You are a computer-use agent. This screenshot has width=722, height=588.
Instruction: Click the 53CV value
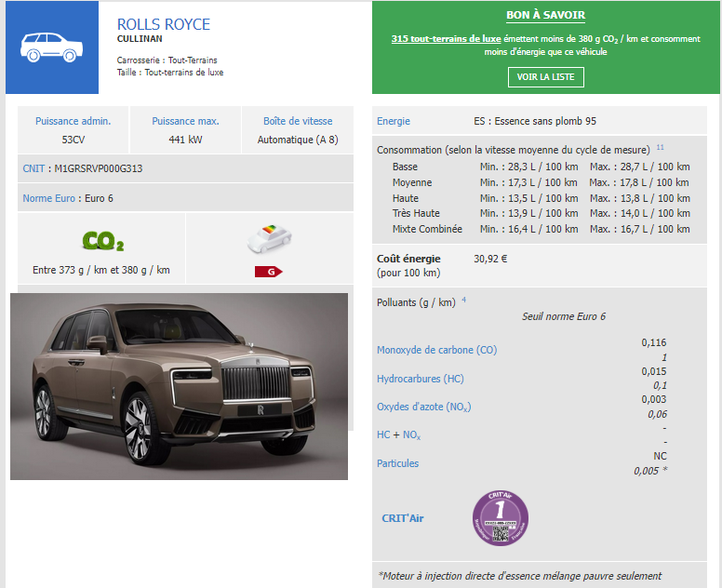click(x=74, y=140)
